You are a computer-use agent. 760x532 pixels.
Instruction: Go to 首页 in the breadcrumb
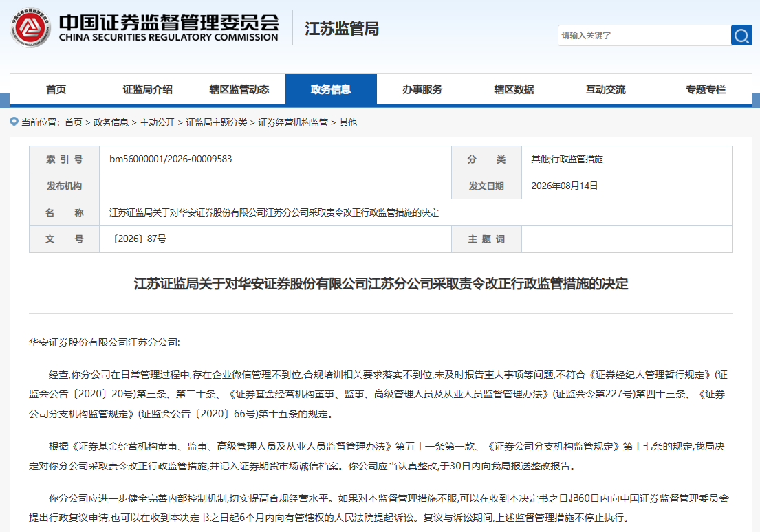pos(73,122)
